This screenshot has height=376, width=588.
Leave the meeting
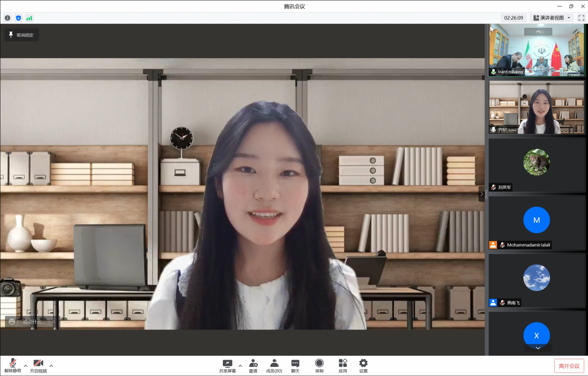(569, 366)
